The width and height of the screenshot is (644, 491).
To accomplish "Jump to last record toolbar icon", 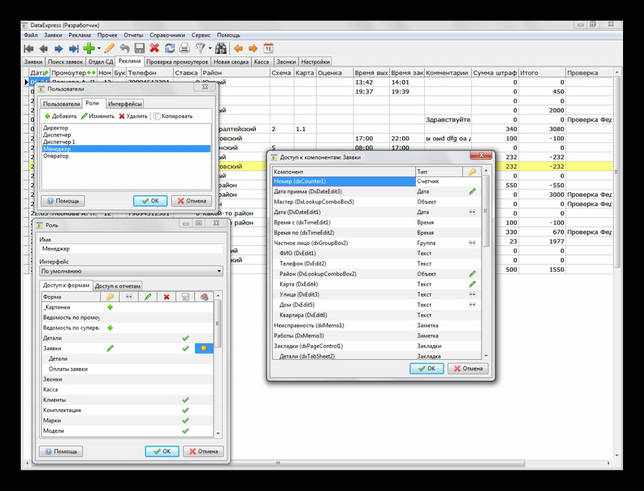I will coord(74,48).
